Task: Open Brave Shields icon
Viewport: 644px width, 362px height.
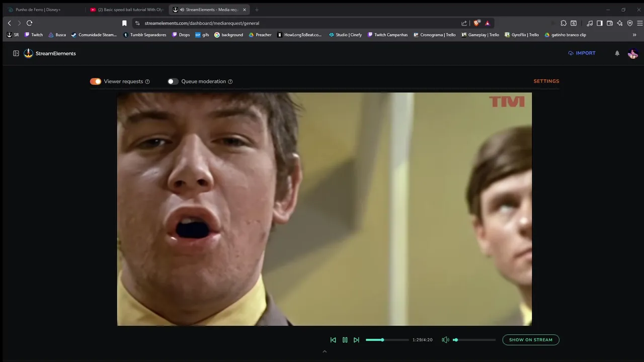Action: click(476, 23)
